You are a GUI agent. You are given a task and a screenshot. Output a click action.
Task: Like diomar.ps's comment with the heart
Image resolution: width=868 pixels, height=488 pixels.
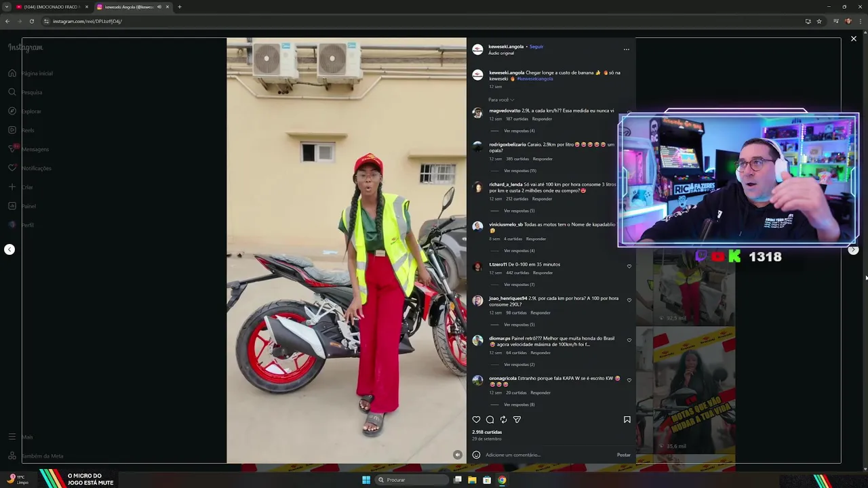tap(629, 340)
